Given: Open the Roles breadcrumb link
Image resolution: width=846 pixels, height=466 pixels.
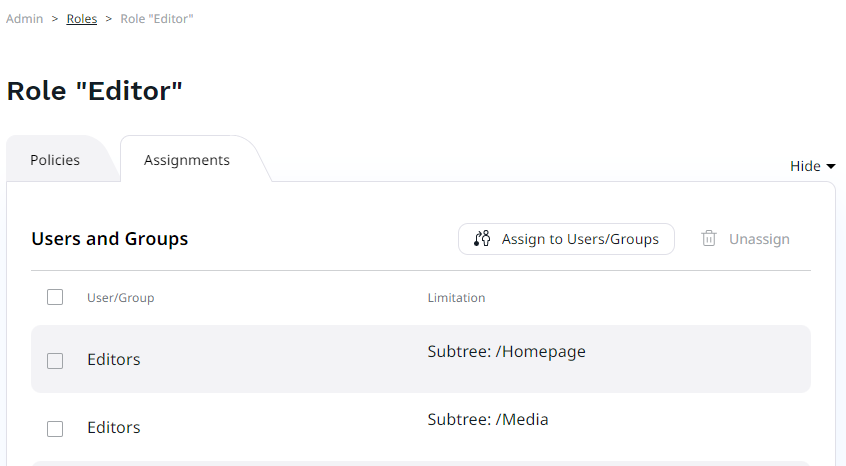Looking at the screenshot, I should coord(82,19).
